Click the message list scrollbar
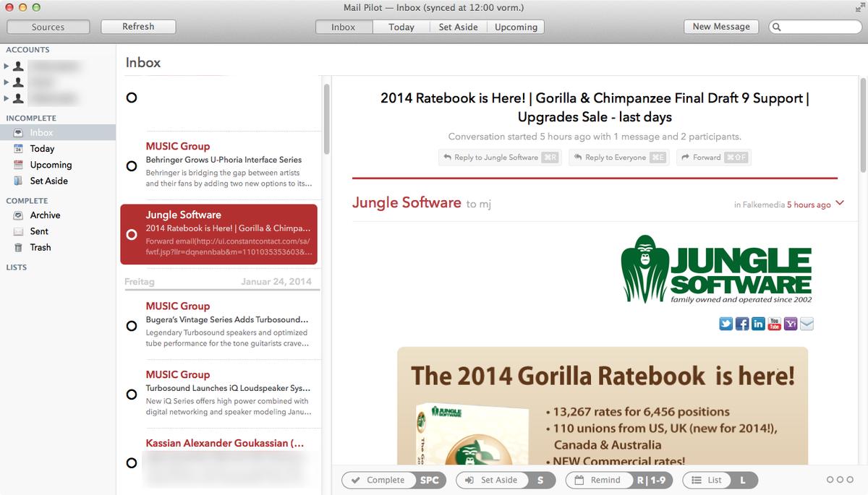Viewport: 868px width, 495px height. 327,119
